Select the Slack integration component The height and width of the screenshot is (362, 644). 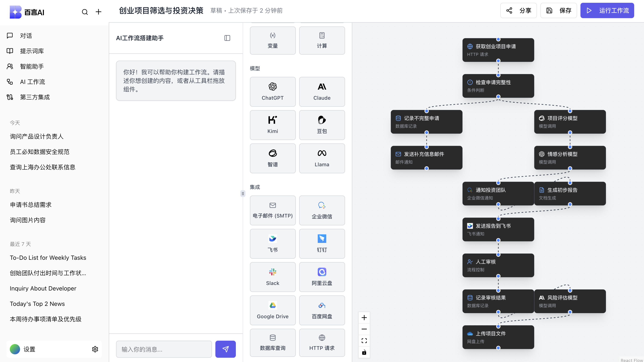click(273, 277)
